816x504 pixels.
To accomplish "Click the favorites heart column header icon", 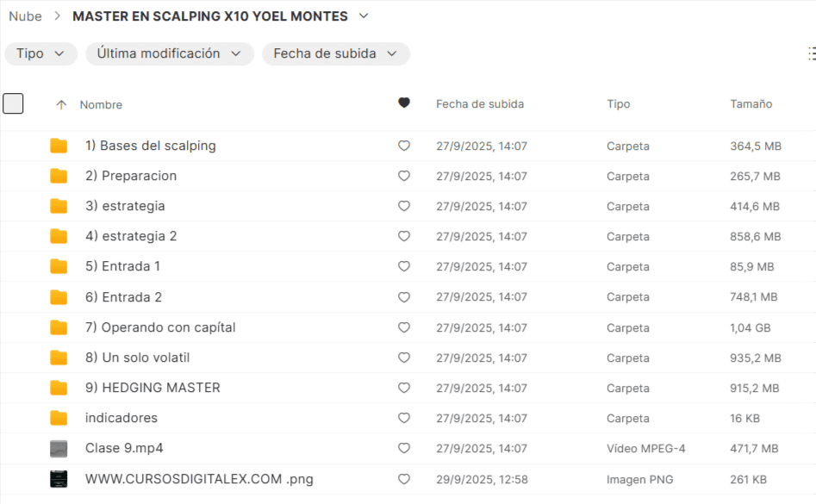I will pyautogui.click(x=404, y=103).
